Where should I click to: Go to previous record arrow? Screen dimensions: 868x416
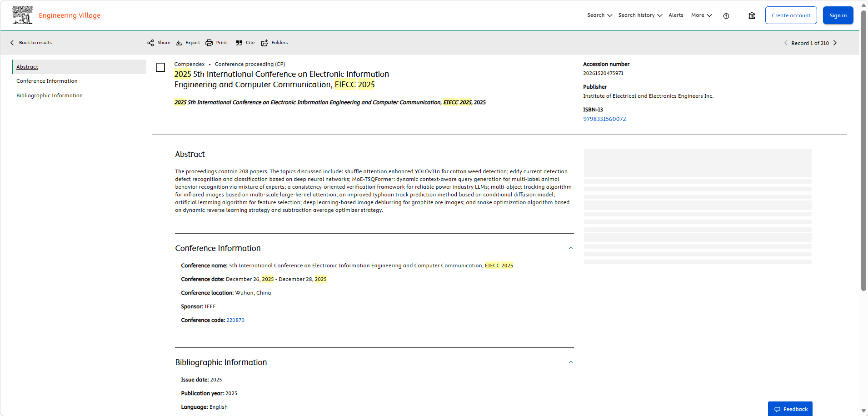click(x=786, y=43)
